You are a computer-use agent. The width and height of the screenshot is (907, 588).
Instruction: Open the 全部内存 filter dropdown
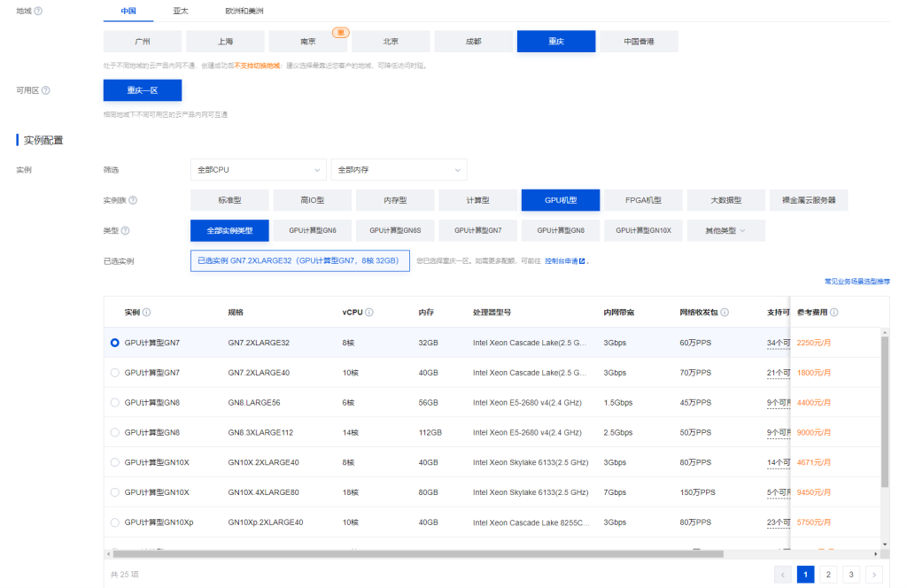(x=398, y=170)
